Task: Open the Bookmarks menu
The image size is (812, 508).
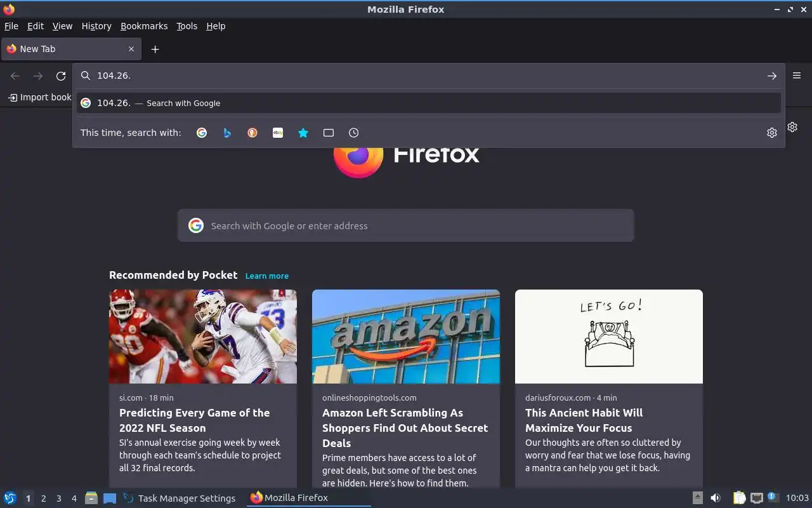Action: [144, 26]
